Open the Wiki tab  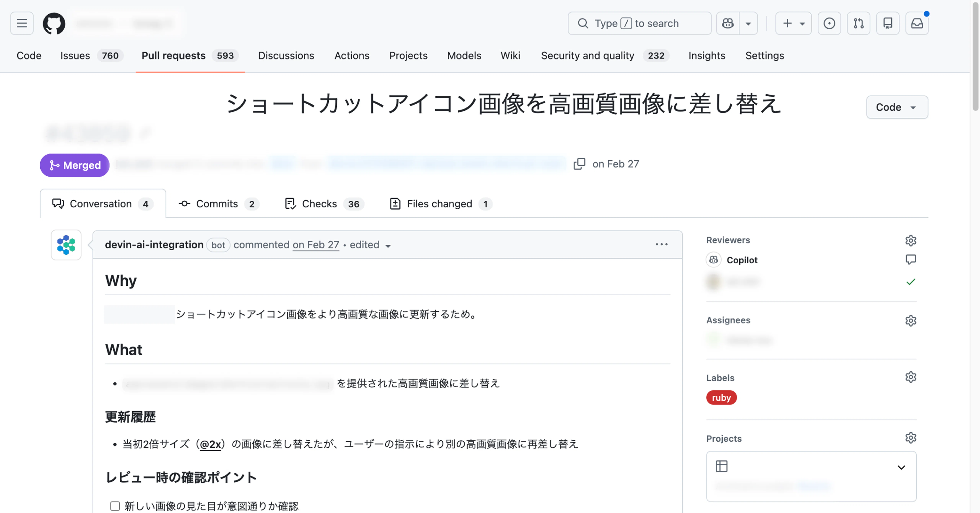point(510,56)
